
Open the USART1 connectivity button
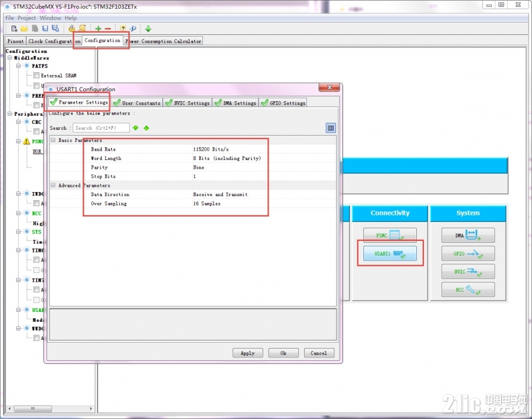point(390,253)
